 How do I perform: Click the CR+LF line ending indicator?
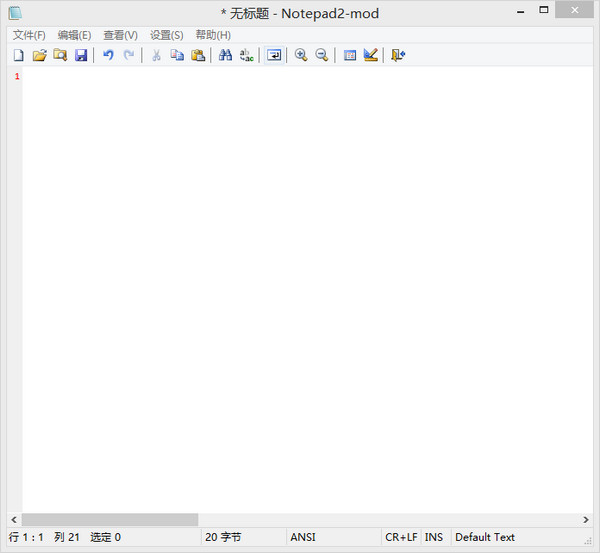click(401, 537)
